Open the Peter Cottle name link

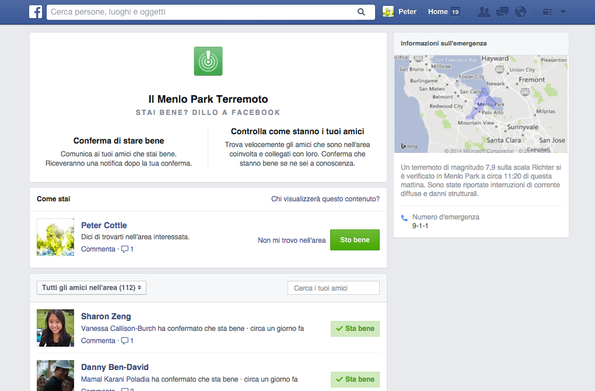104,225
